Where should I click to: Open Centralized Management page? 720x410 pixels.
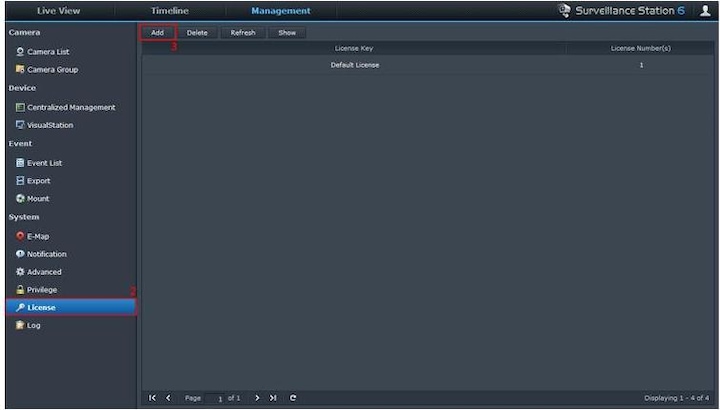[x=71, y=107]
